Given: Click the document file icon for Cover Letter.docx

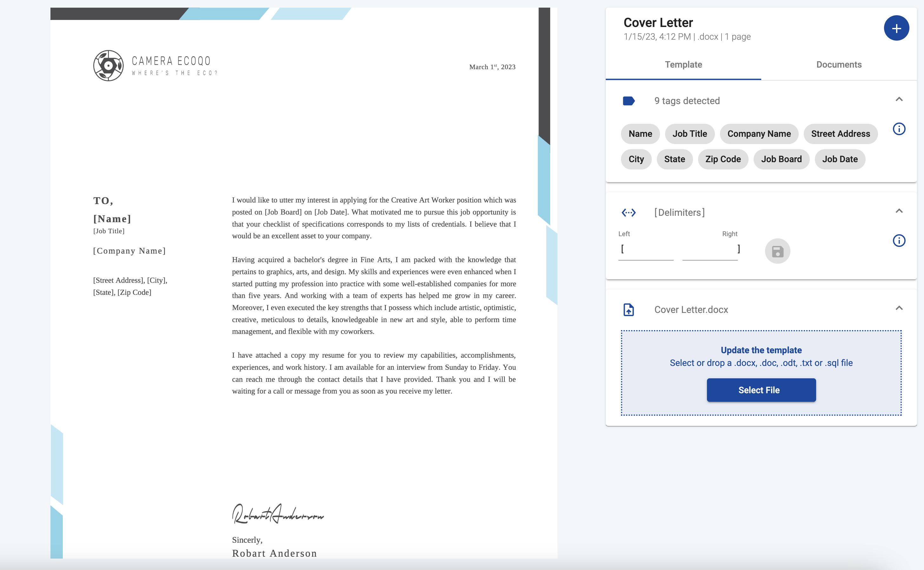Looking at the screenshot, I should point(628,308).
